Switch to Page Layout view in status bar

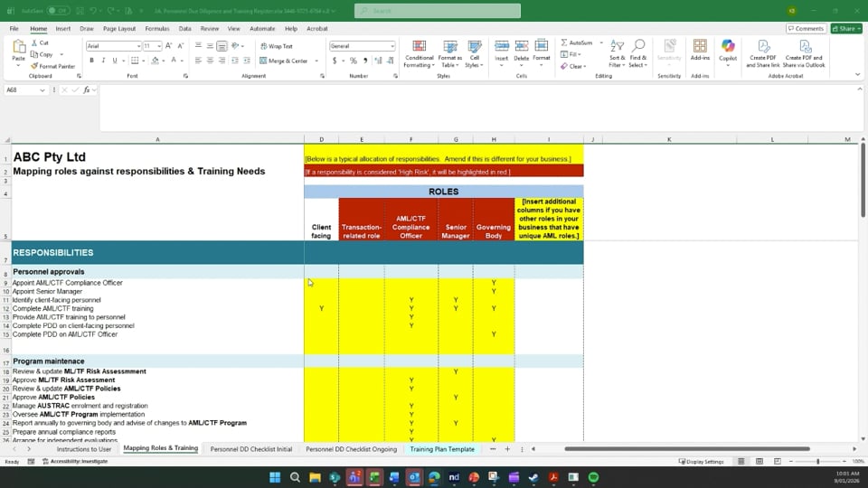click(x=759, y=462)
